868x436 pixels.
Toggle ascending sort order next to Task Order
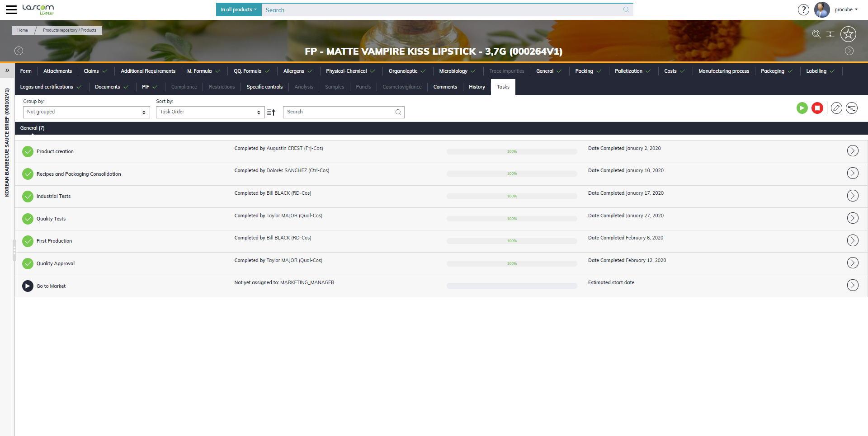click(x=270, y=112)
